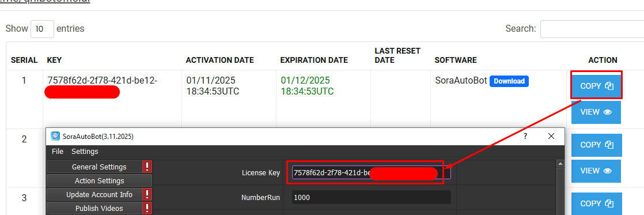
Task: Open Action Settings in SoraAutoBot sidebar
Action: 99,181
